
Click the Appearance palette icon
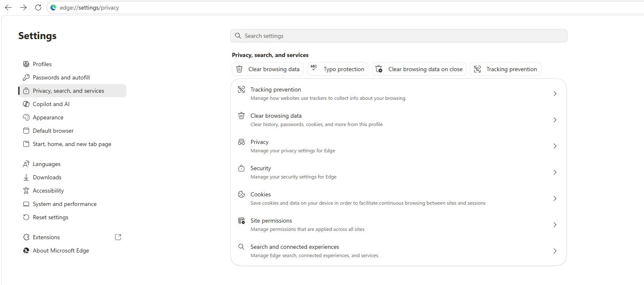(26, 117)
